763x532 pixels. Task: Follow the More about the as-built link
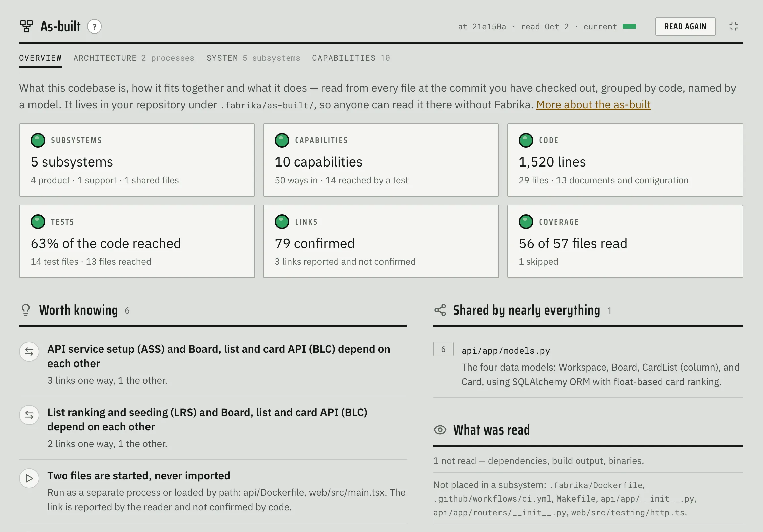[x=593, y=105]
